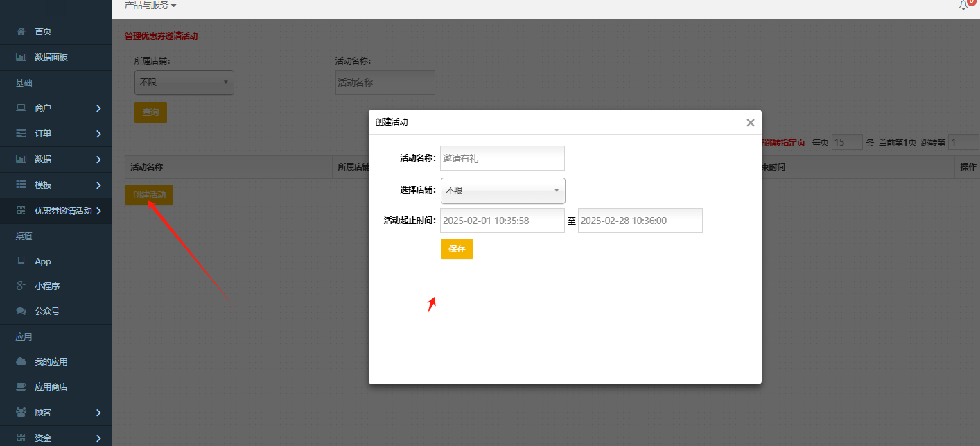980x446 pixels.
Task: Click the activity end time field
Action: pyautogui.click(x=640, y=221)
